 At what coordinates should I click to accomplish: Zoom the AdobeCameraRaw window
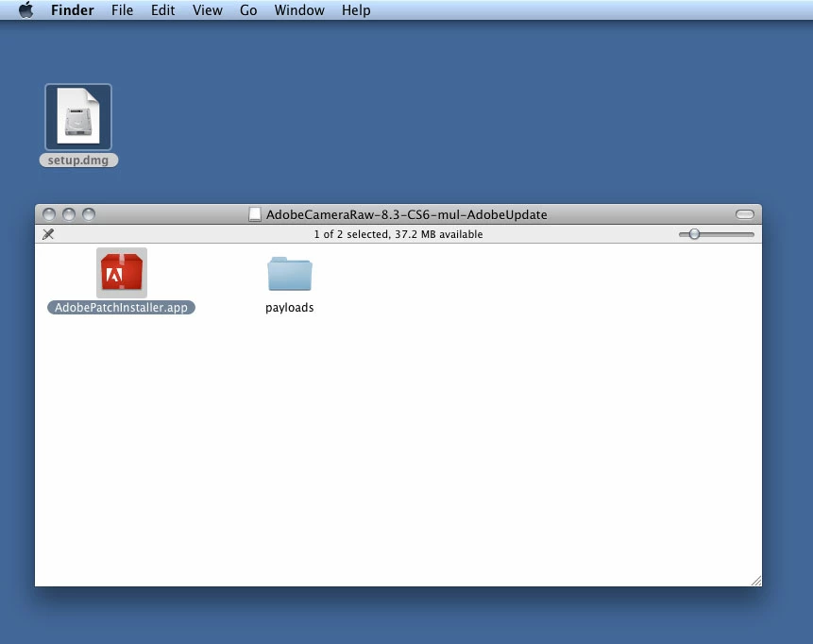tap(89, 214)
